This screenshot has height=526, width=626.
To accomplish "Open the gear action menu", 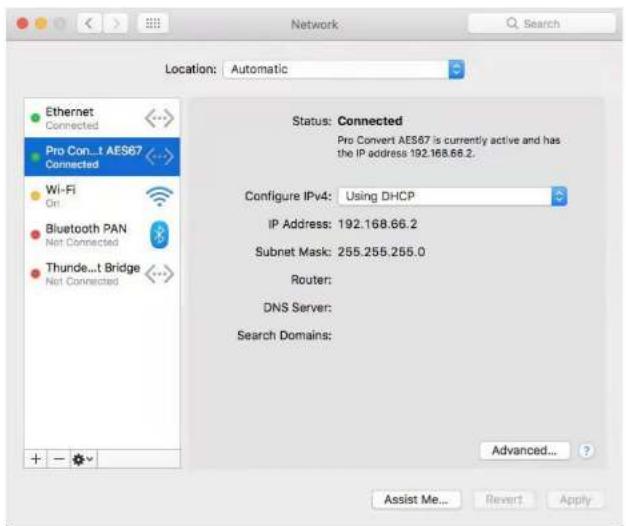I will pyautogui.click(x=83, y=459).
